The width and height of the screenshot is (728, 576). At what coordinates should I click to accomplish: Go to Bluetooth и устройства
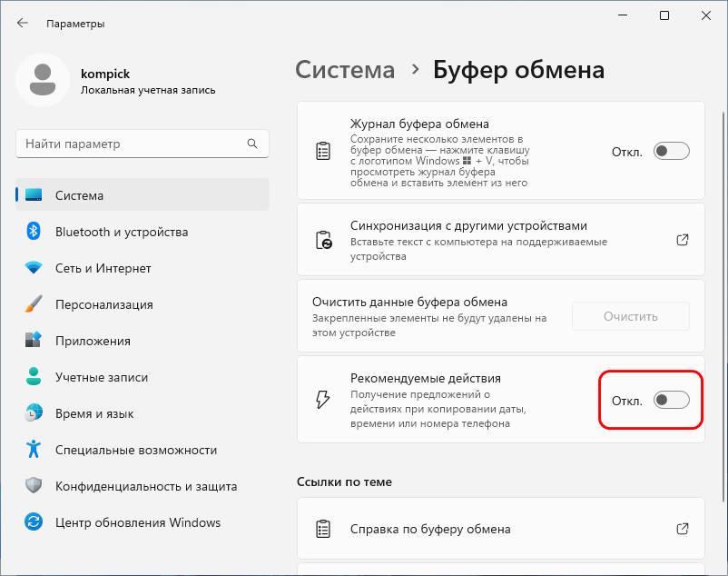click(x=143, y=232)
